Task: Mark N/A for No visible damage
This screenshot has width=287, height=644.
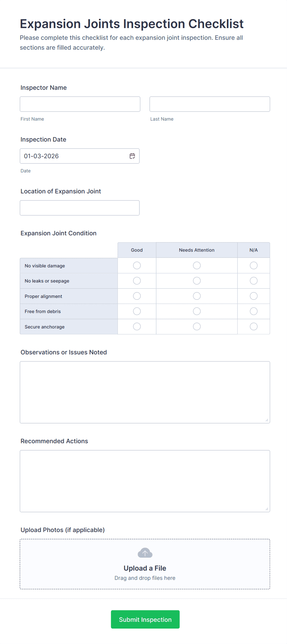Action: pyautogui.click(x=253, y=265)
